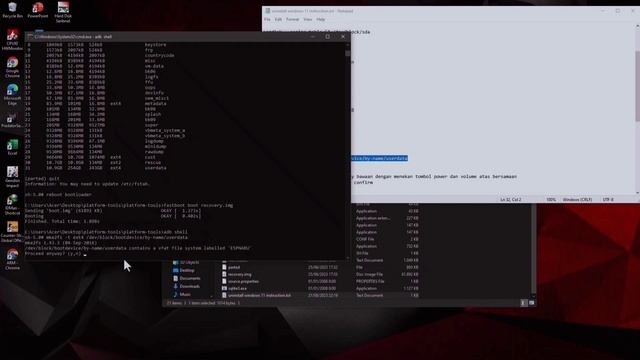The width and height of the screenshot is (640, 360).
Task: Select the Documents folder in Explorer sidebar
Action: 187,278
